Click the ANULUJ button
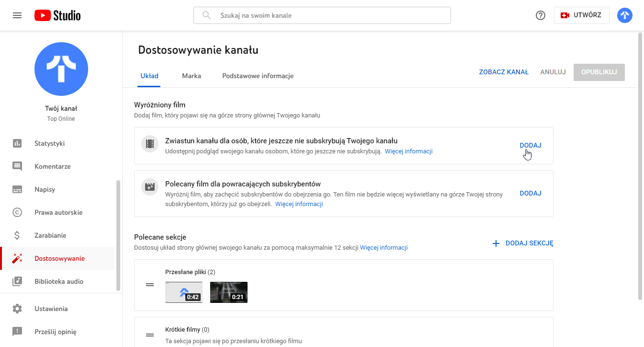Image resolution: width=644 pixels, height=347 pixels. coord(553,72)
